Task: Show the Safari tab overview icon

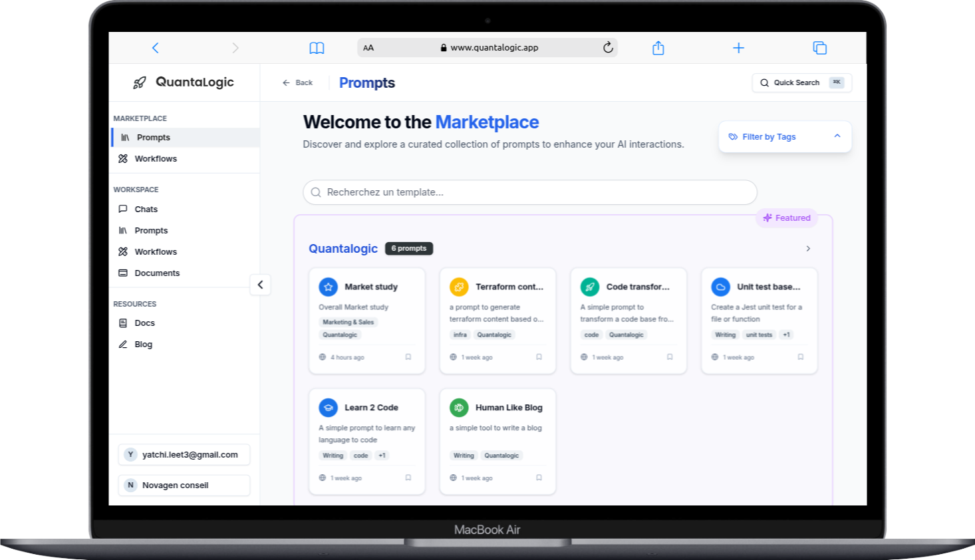Action: click(819, 48)
